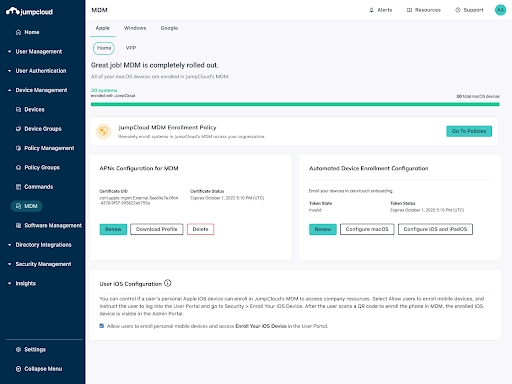The image size is (512, 384).
Task: Click the Support help icon
Action: [x=458, y=10]
